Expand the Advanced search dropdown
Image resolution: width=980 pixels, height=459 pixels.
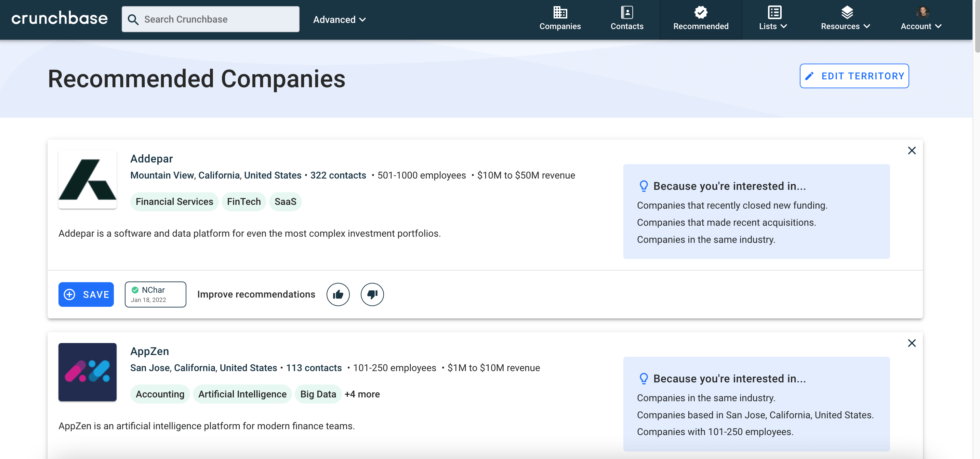click(x=339, y=19)
